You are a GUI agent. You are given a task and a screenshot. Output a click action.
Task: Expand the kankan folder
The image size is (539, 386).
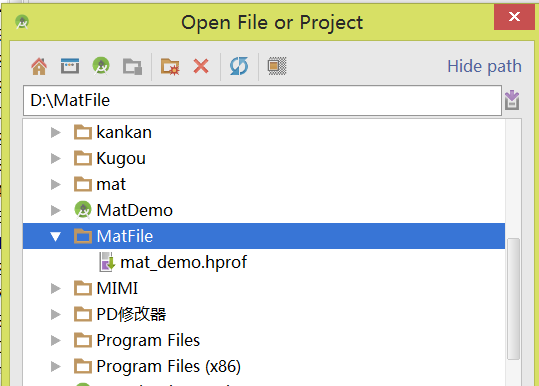click(x=55, y=132)
